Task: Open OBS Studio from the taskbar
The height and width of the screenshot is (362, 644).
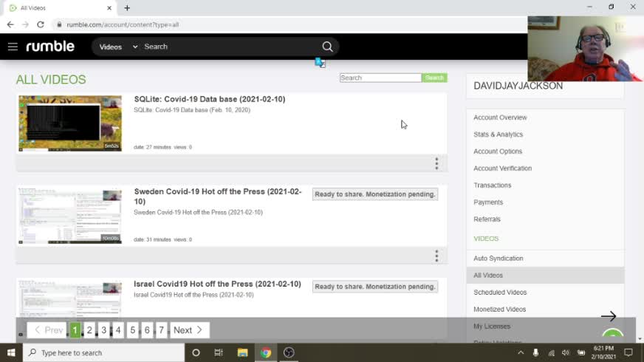Action: [x=289, y=352]
